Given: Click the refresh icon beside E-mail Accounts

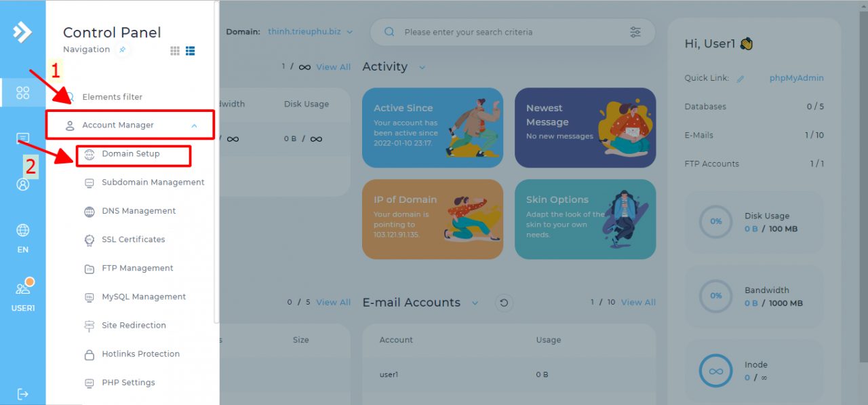Looking at the screenshot, I should tap(503, 303).
